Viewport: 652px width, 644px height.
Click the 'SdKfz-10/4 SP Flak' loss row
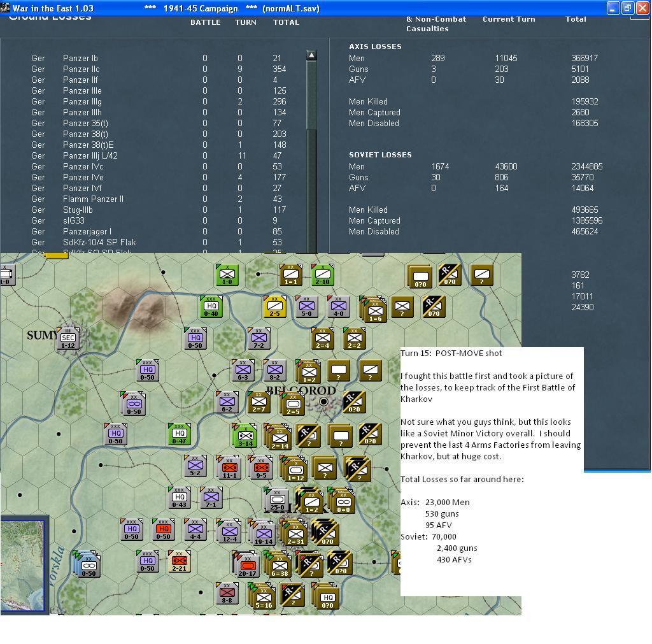[159, 242]
